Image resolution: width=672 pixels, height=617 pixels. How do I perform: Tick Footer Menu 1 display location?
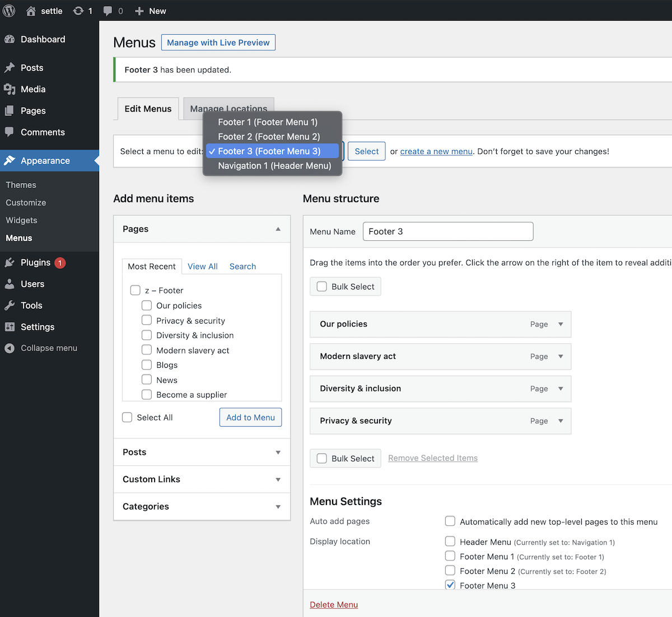pyautogui.click(x=450, y=556)
